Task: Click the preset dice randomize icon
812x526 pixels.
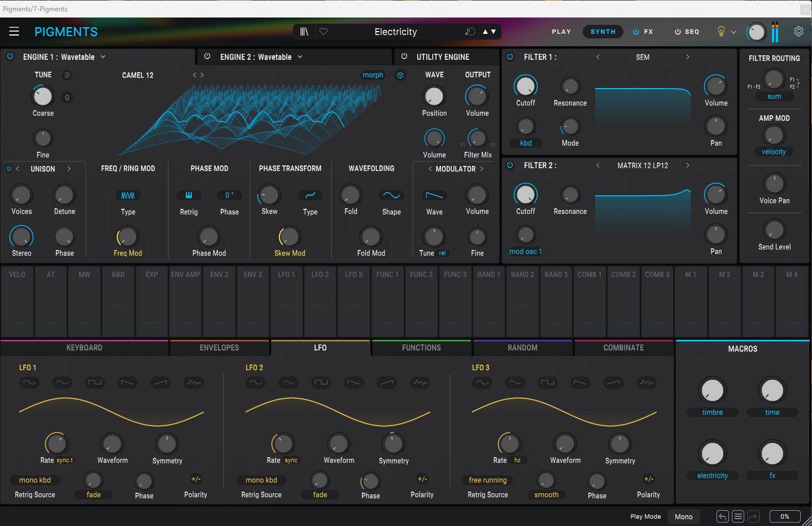Action: click(x=470, y=32)
